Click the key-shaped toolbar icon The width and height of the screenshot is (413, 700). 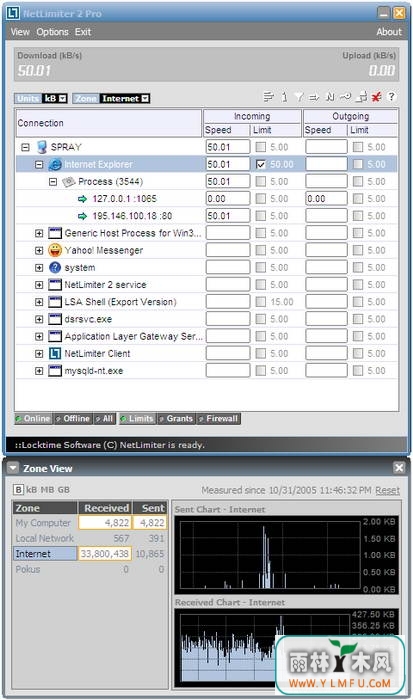345,96
